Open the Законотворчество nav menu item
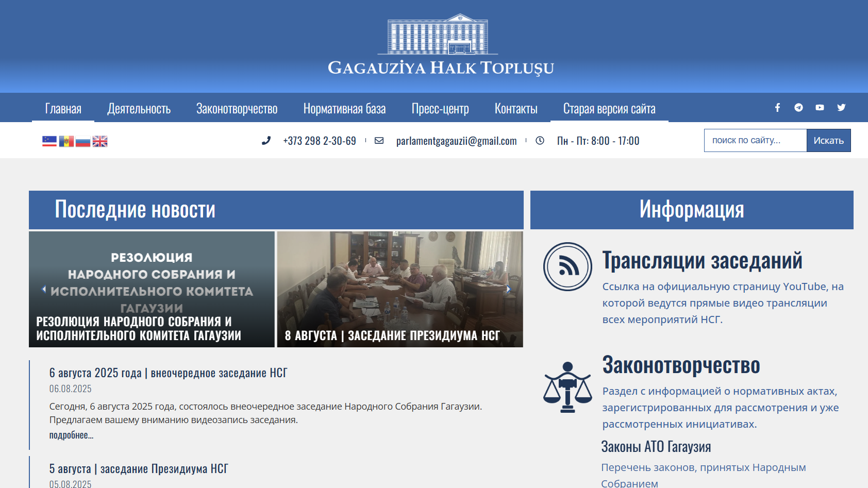The image size is (868, 488). tap(237, 109)
